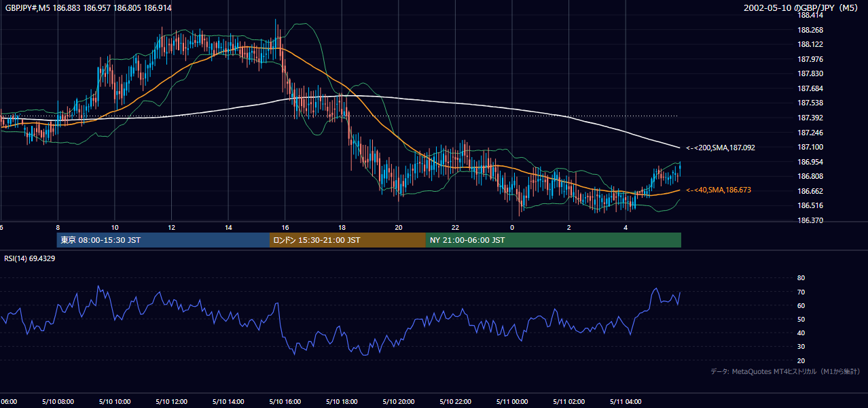Screen dimensions: 868x408
Task: Click the RSI axis level 80
Action: point(801,278)
